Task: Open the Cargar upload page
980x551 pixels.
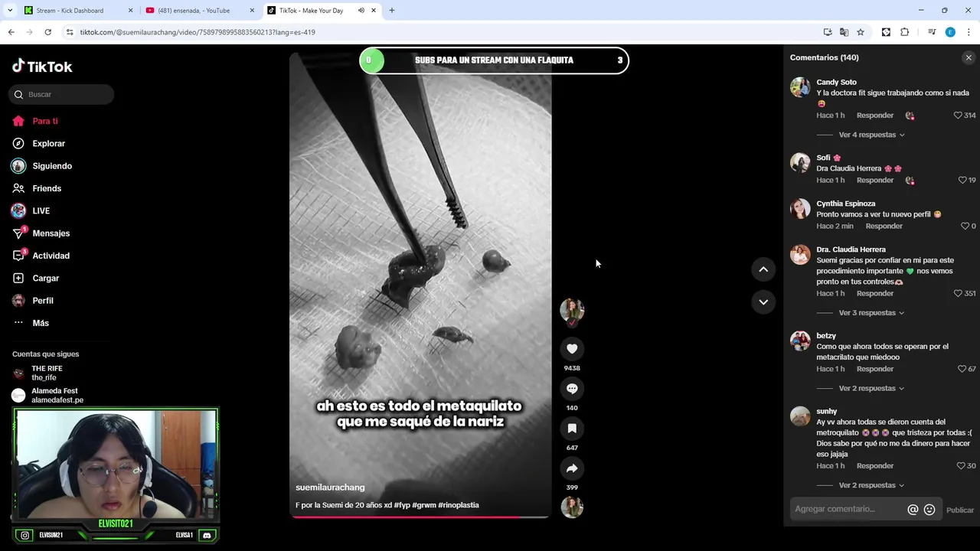Action: [45, 278]
